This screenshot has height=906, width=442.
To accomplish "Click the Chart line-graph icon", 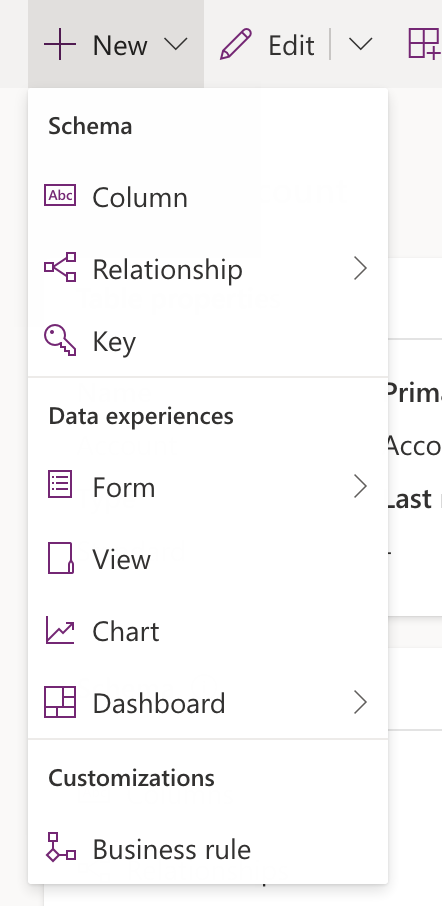I will click(60, 630).
